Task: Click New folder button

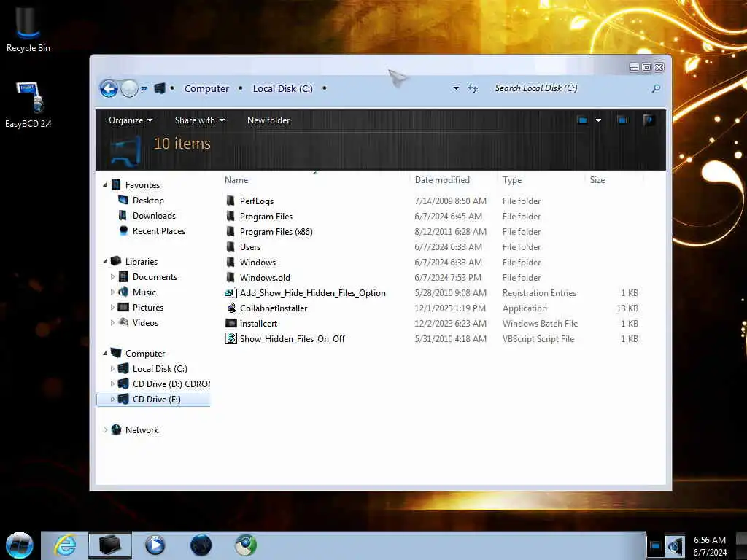Action: [x=268, y=120]
